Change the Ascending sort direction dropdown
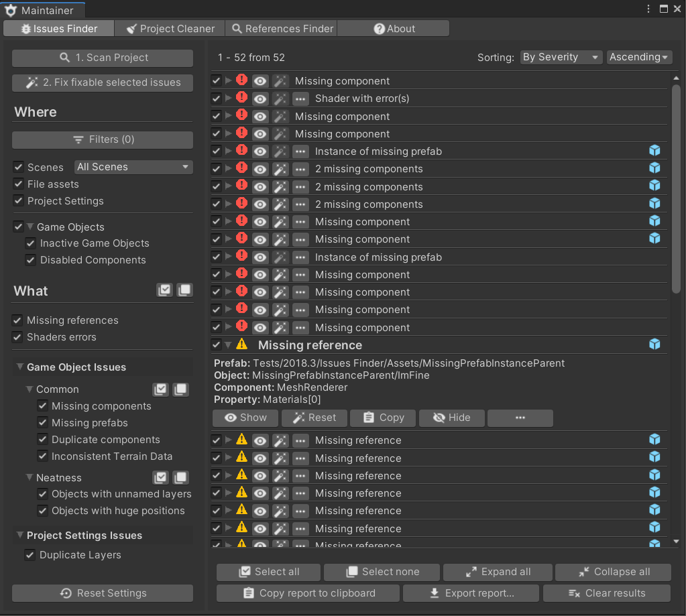The width and height of the screenshot is (686, 616). [x=639, y=57]
